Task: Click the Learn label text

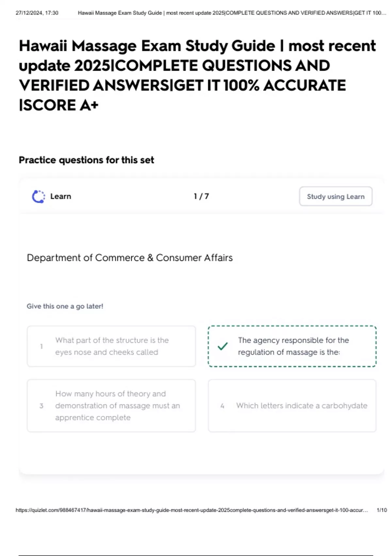Action: (x=61, y=196)
